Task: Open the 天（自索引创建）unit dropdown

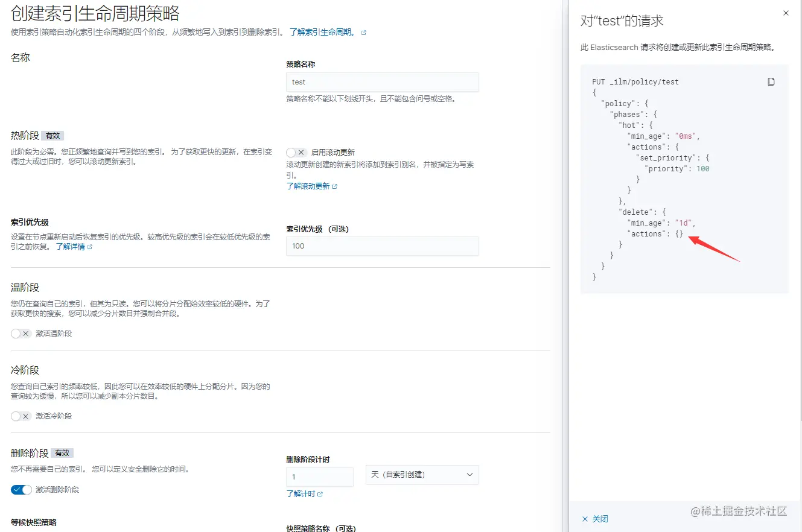Action: tap(422, 475)
